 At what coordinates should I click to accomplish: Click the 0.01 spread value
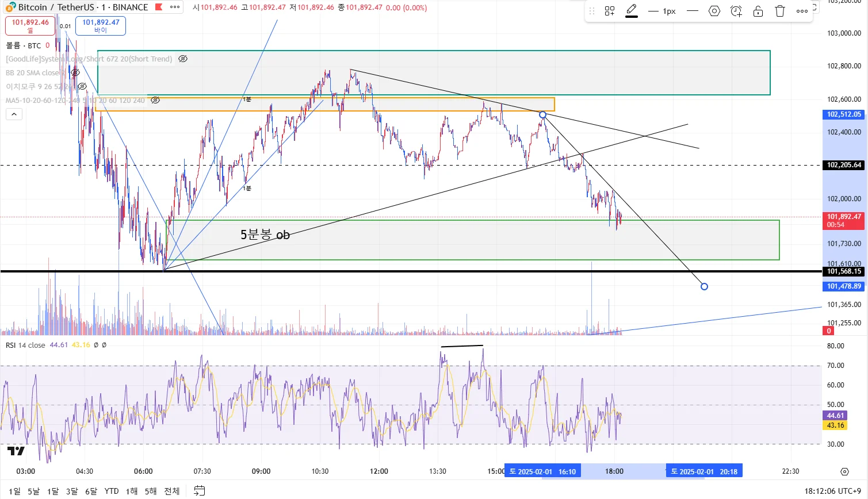pyautogui.click(x=66, y=26)
